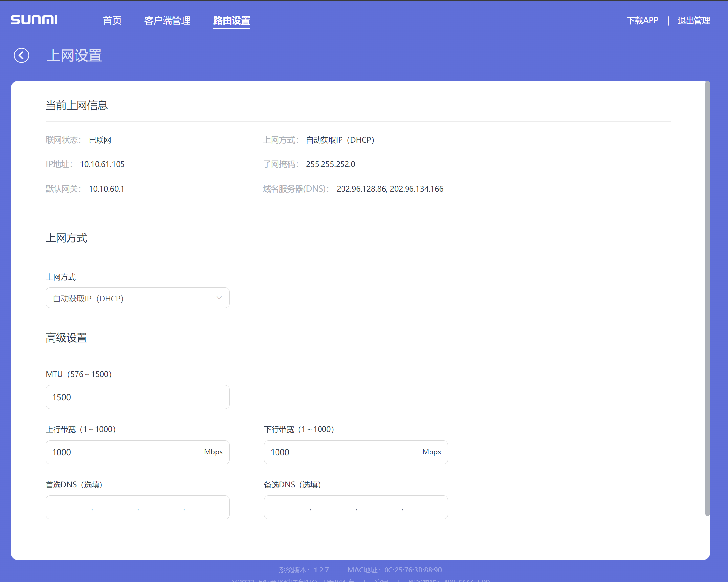
Task: Click the SUNMI logo
Action: [x=34, y=20]
